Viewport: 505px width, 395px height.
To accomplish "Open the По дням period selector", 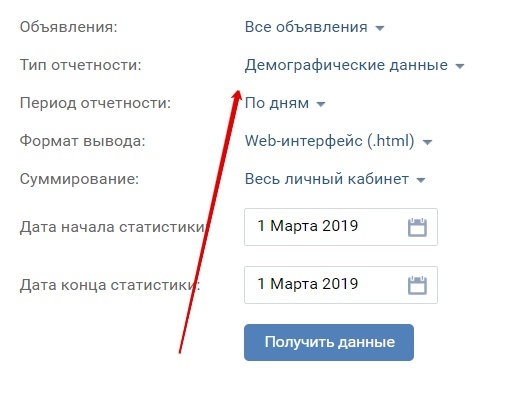I will point(285,103).
